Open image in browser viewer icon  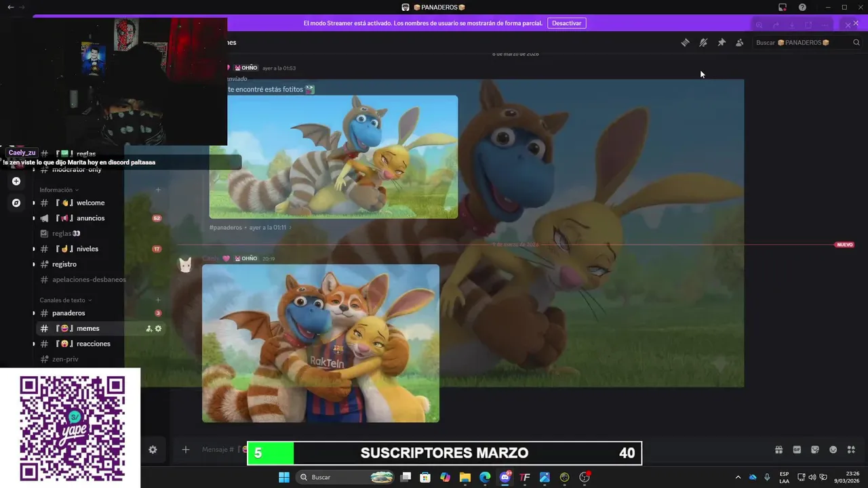808,25
